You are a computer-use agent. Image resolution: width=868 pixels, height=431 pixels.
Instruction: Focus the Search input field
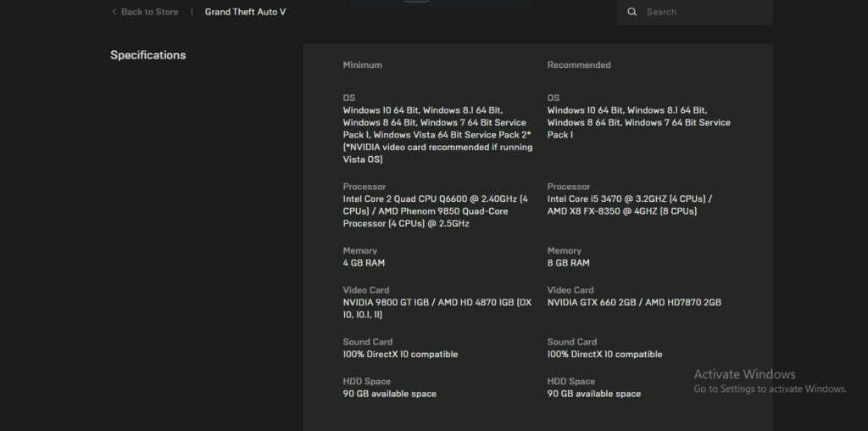(x=704, y=12)
